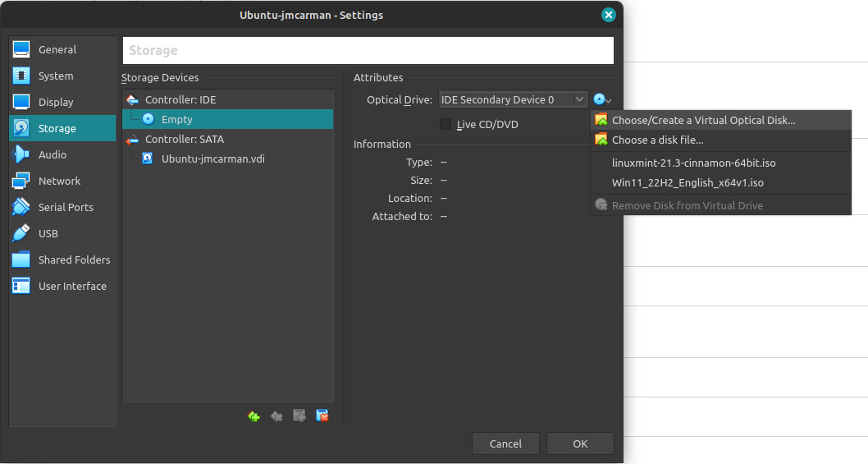Open the Serial Ports icon
868x464 pixels.
click(x=21, y=207)
